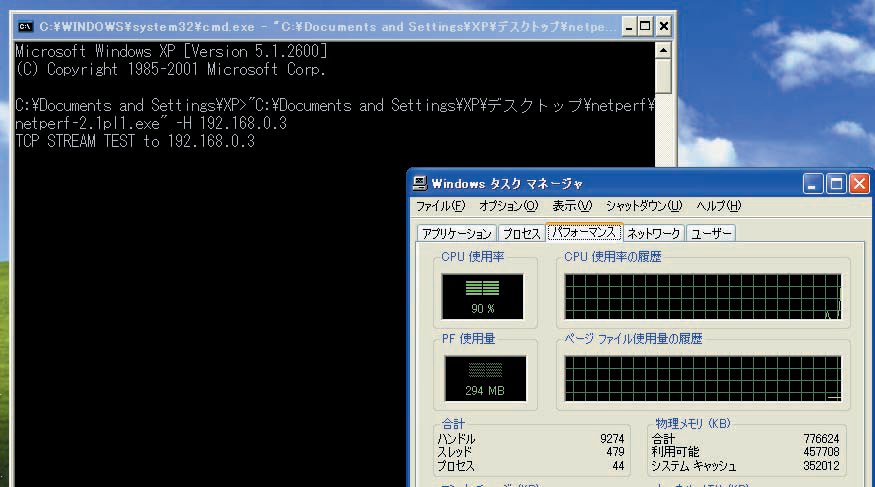
Task: Close the Windows Task Manager window
Action: (859, 184)
